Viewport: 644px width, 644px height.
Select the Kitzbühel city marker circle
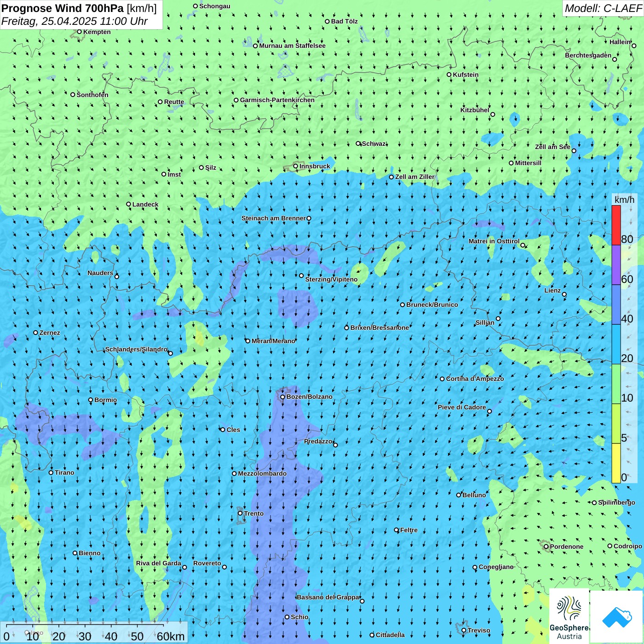[493, 115]
